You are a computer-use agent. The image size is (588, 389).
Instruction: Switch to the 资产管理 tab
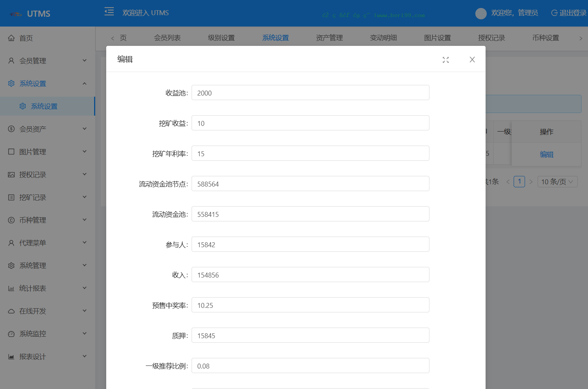point(329,38)
